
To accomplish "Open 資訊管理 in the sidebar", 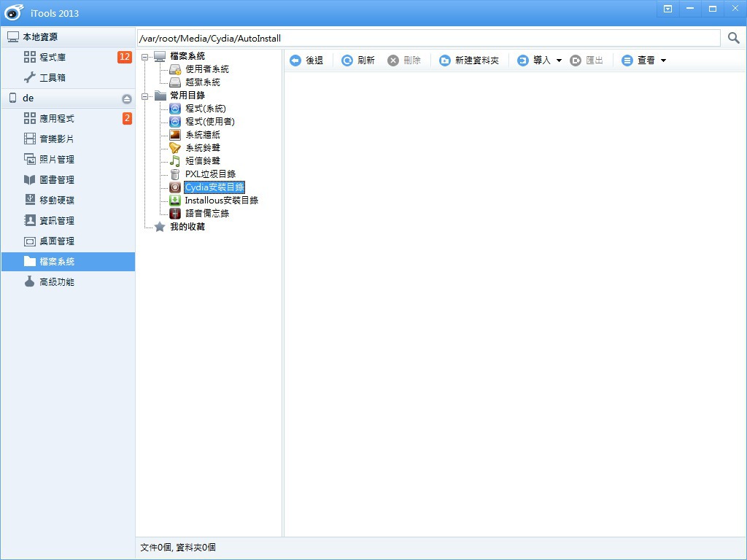I will coord(68,220).
